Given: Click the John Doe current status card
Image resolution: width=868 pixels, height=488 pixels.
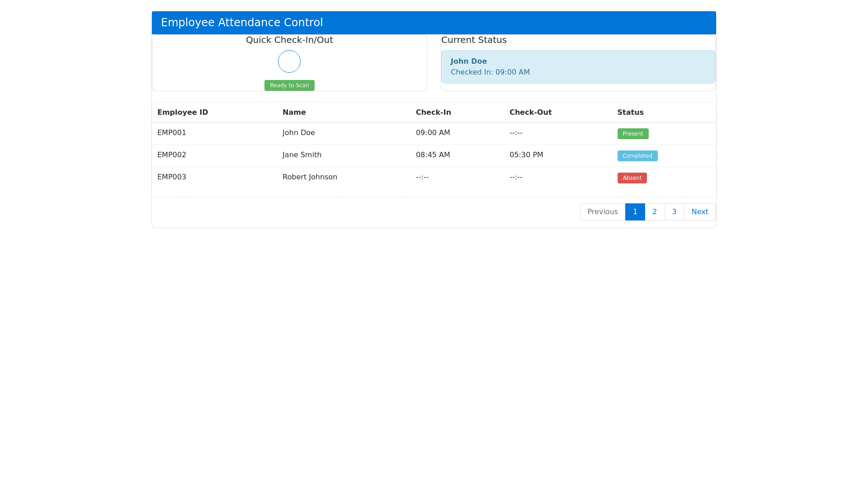Looking at the screenshot, I should (578, 67).
